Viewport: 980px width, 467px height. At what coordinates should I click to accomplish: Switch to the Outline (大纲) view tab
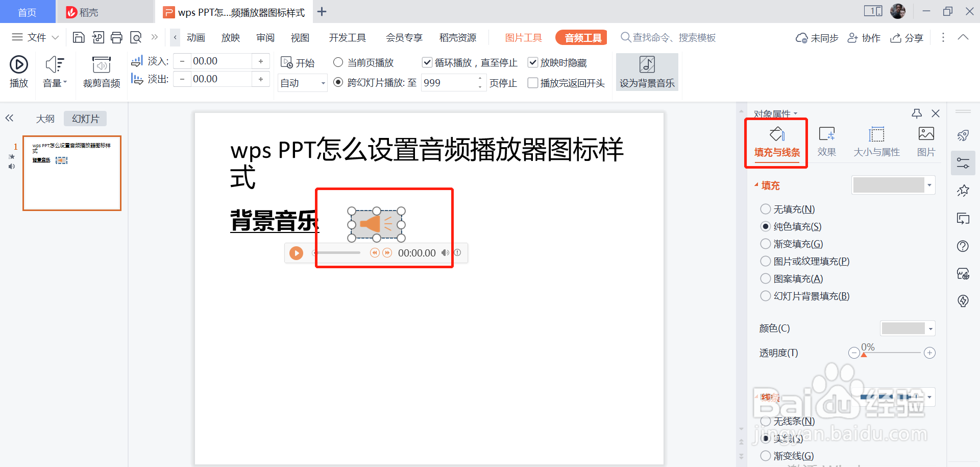pyautogui.click(x=45, y=119)
